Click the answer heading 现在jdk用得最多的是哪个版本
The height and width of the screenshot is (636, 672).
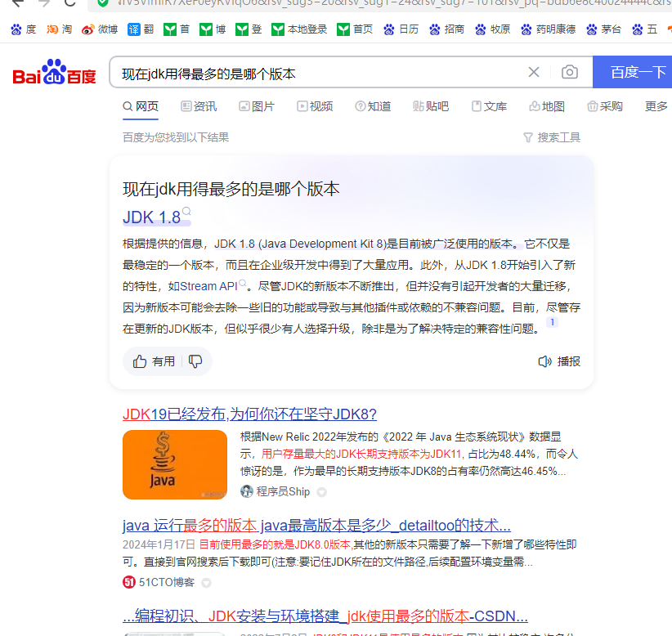(x=231, y=189)
